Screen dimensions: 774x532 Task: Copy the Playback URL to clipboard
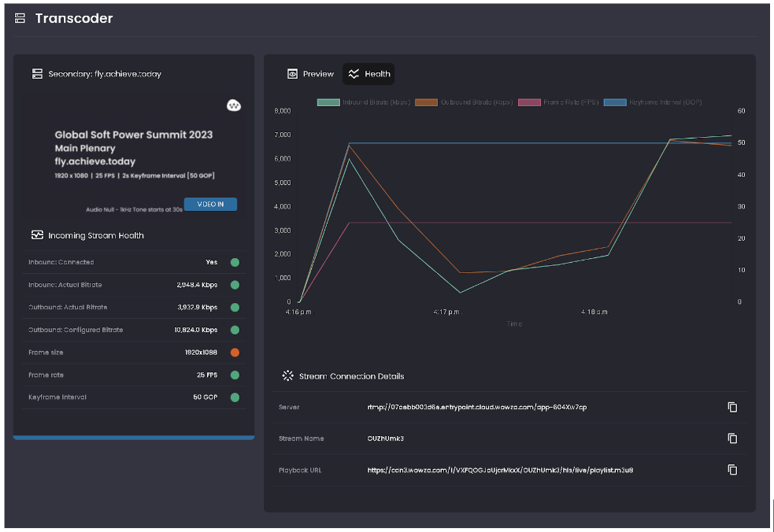coord(732,470)
